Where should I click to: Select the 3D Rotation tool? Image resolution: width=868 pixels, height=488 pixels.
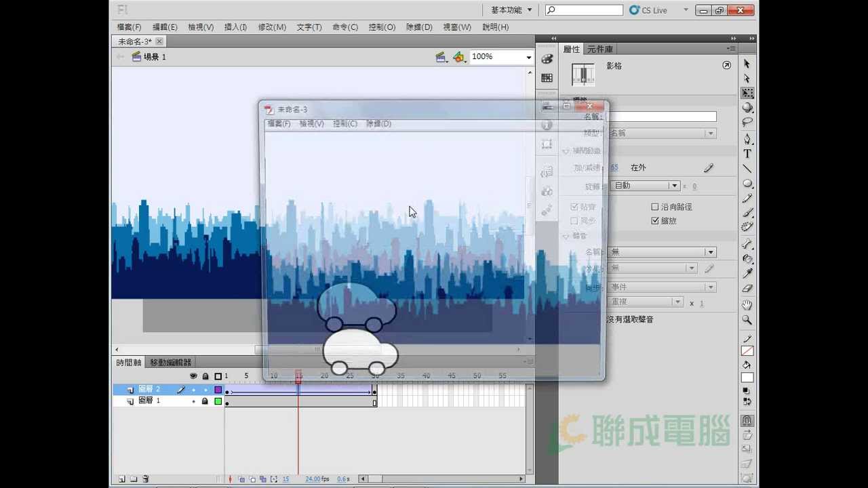pyautogui.click(x=747, y=108)
